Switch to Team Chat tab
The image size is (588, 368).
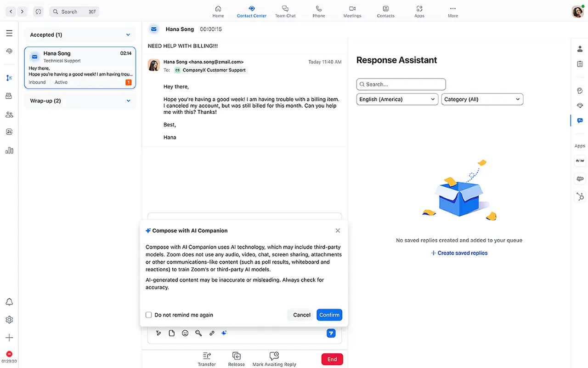(x=285, y=11)
